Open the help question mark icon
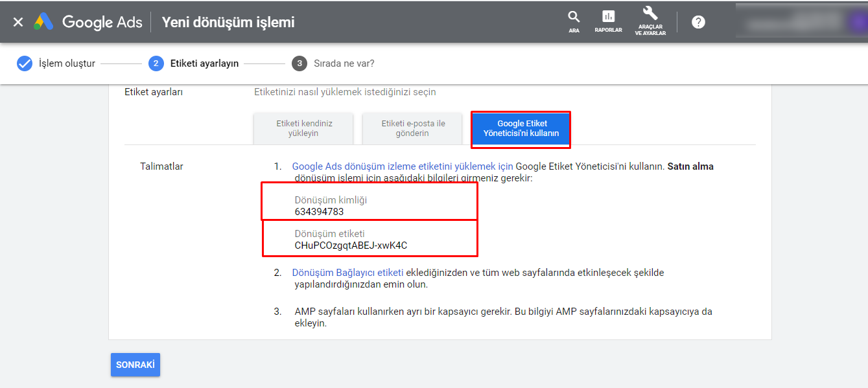 [698, 22]
